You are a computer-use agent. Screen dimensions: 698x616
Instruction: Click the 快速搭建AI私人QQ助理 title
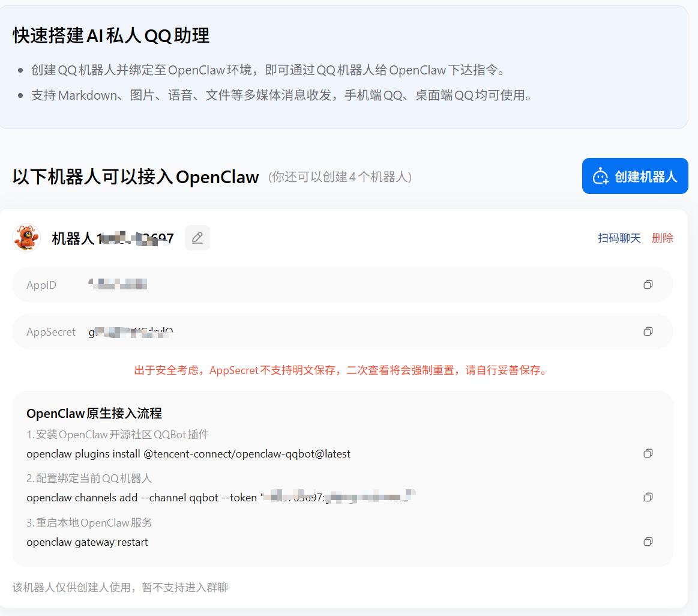[x=111, y=35]
